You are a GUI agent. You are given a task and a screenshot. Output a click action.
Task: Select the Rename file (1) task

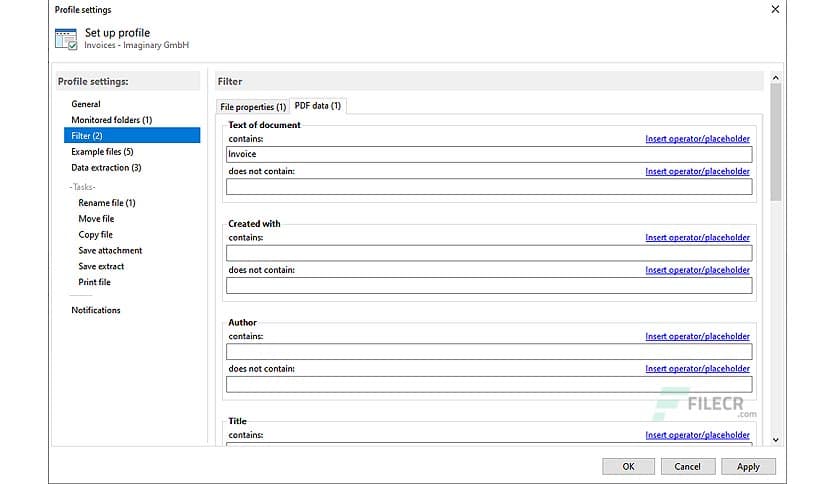pyautogui.click(x=107, y=203)
